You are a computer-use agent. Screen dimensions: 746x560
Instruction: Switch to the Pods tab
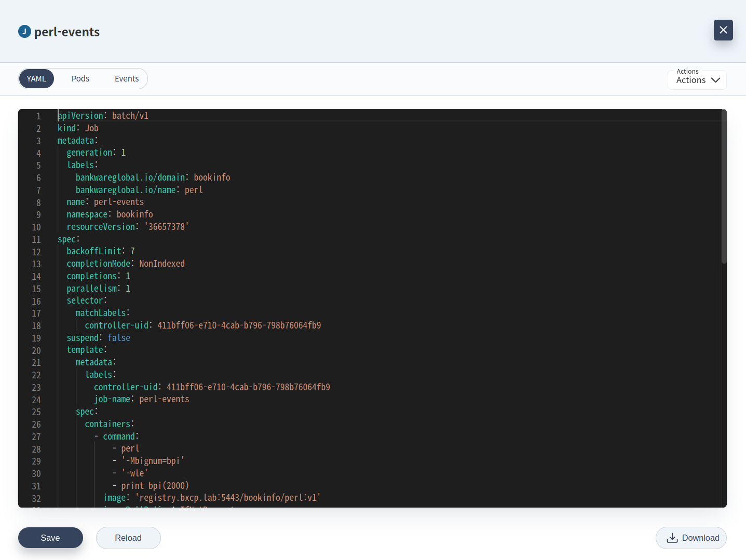(x=80, y=78)
